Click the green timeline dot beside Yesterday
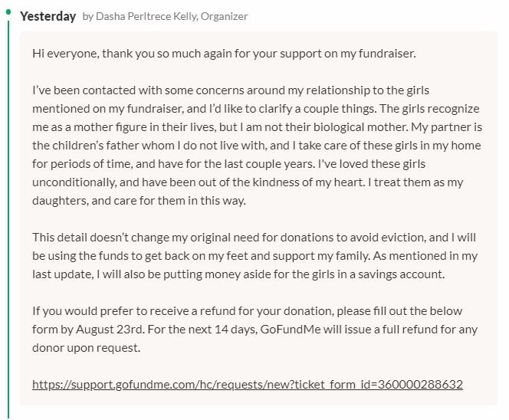Image resolution: width=509 pixels, height=420 pixels. click(x=8, y=12)
